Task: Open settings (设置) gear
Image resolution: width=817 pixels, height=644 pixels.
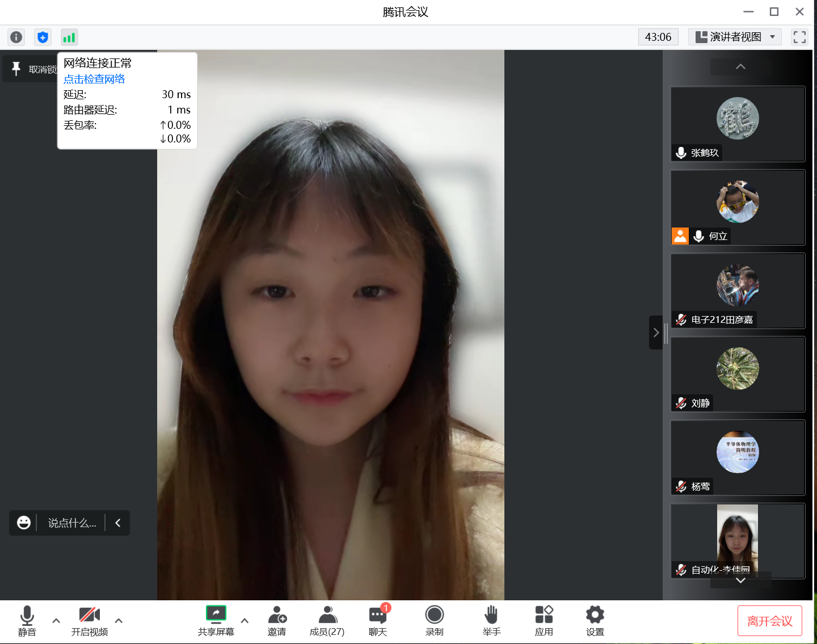Action: (595, 621)
